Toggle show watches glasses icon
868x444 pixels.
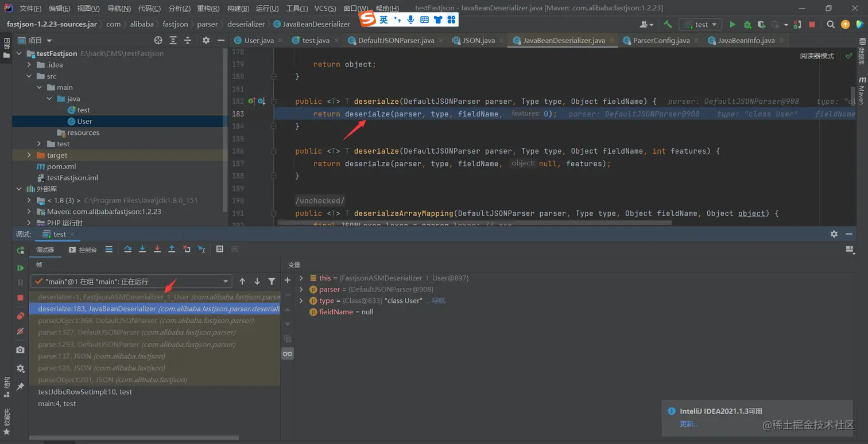(288, 354)
